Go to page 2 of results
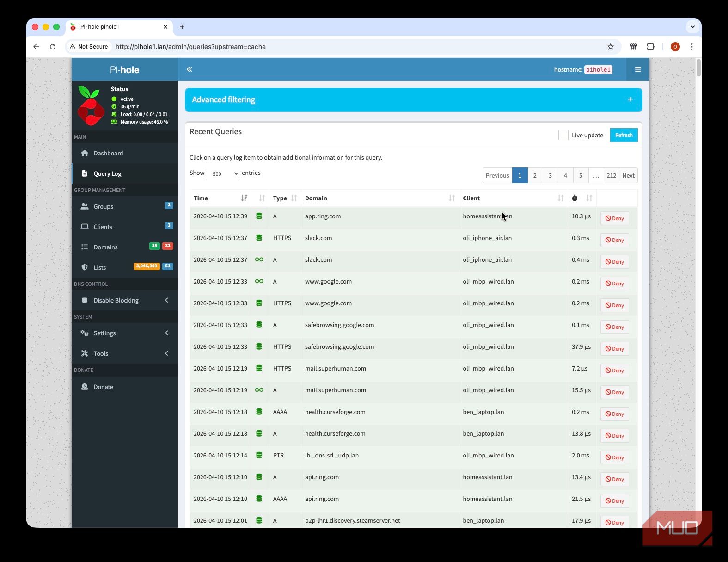 [535, 175]
